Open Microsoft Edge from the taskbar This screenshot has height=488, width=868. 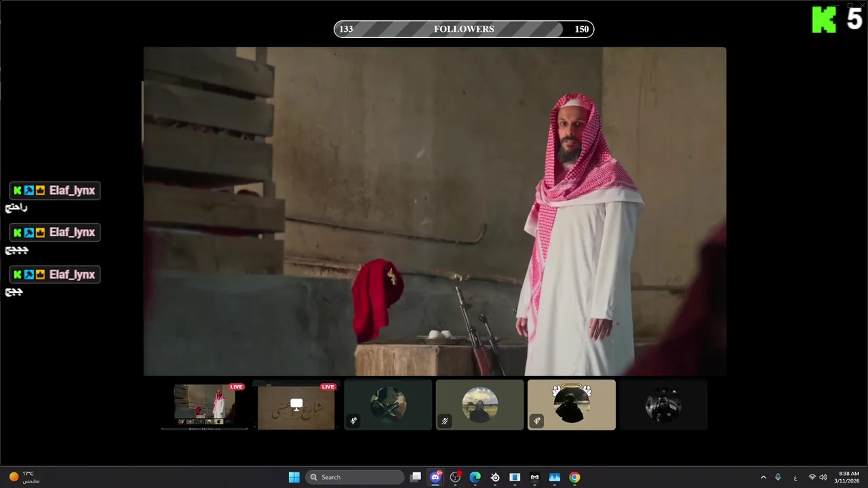475,477
